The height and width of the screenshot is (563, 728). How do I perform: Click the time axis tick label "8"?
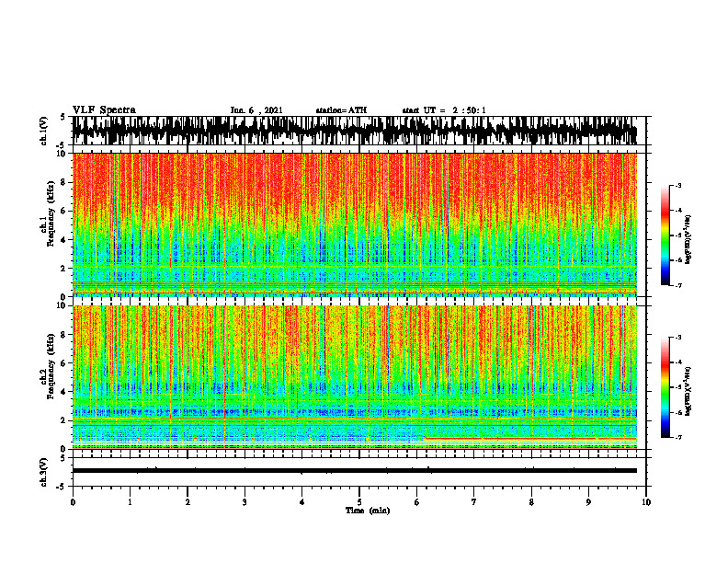pyautogui.click(x=531, y=502)
